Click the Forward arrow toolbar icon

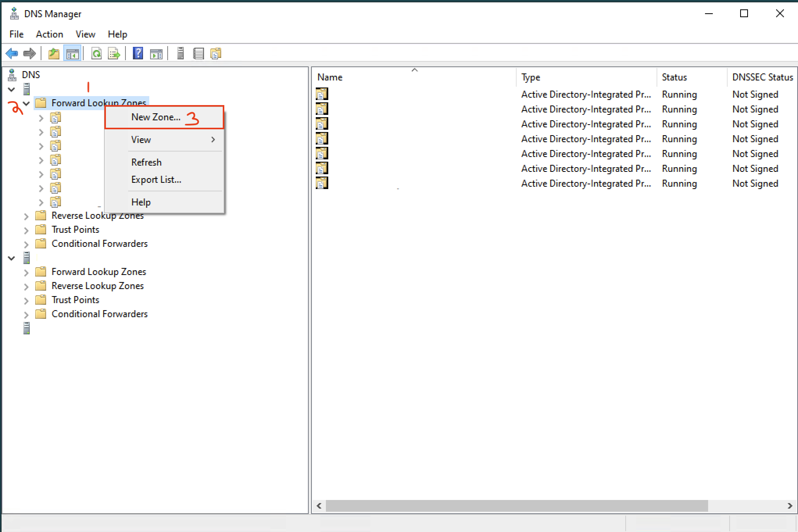click(x=30, y=53)
